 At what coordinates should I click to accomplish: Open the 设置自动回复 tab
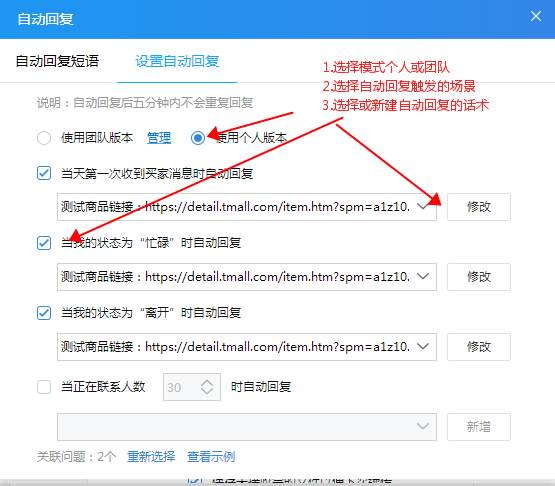(177, 61)
